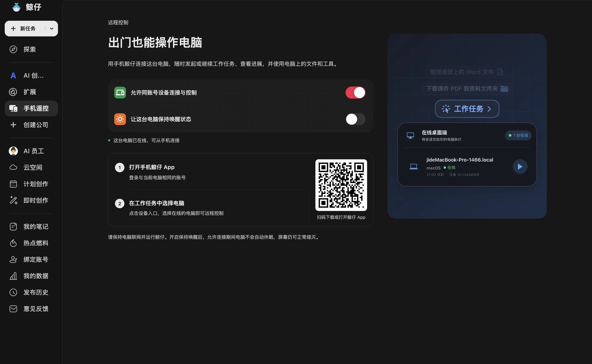Click the orange sun keep-awake icon
The height and width of the screenshot is (364, 592).
pyautogui.click(x=120, y=119)
